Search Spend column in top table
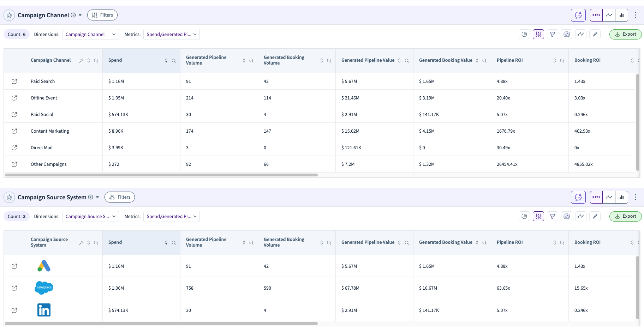The width and height of the screenshot is (644, 332). (x=174, y=61)
